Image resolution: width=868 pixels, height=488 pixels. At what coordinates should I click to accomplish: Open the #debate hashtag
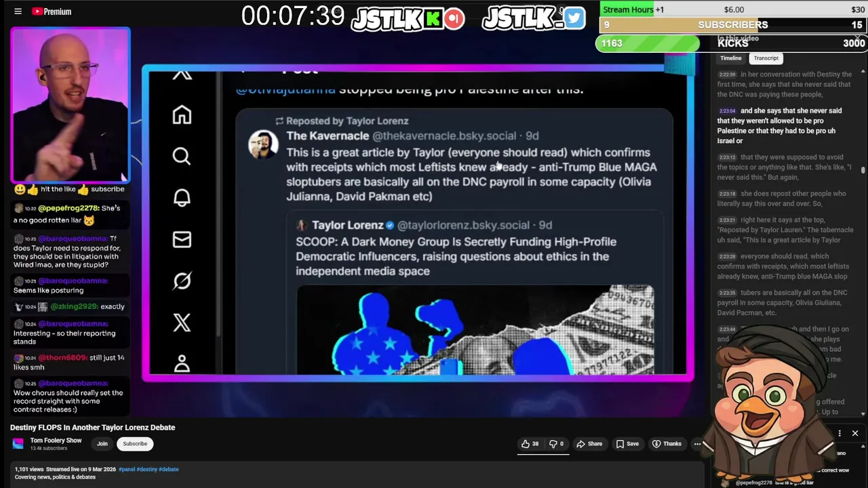point(169,469)
